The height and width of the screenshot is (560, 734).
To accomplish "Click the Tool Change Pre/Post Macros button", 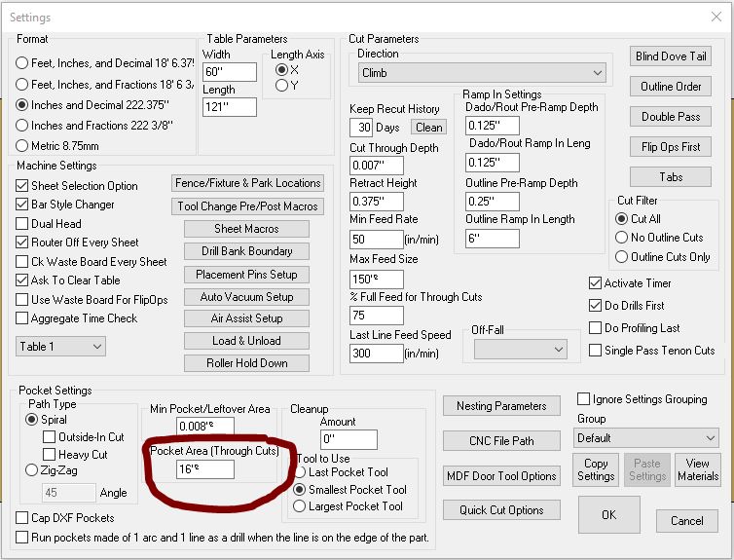I will (x=247, y=206).
